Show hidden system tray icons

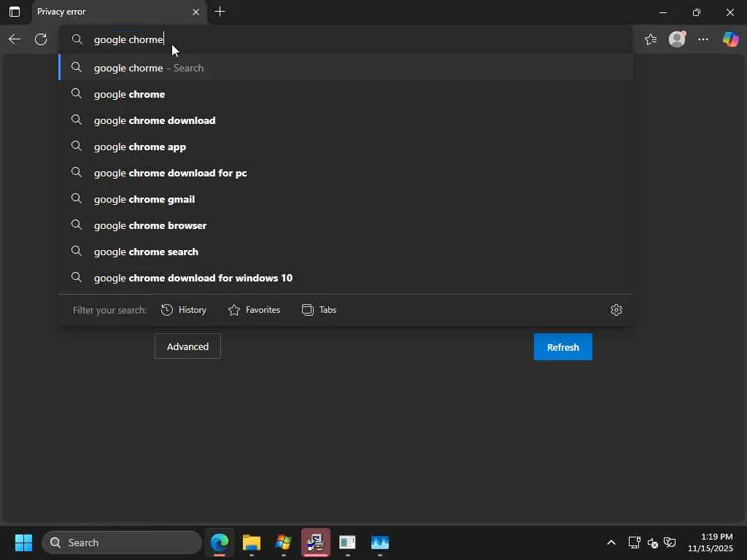pos(611,542)
